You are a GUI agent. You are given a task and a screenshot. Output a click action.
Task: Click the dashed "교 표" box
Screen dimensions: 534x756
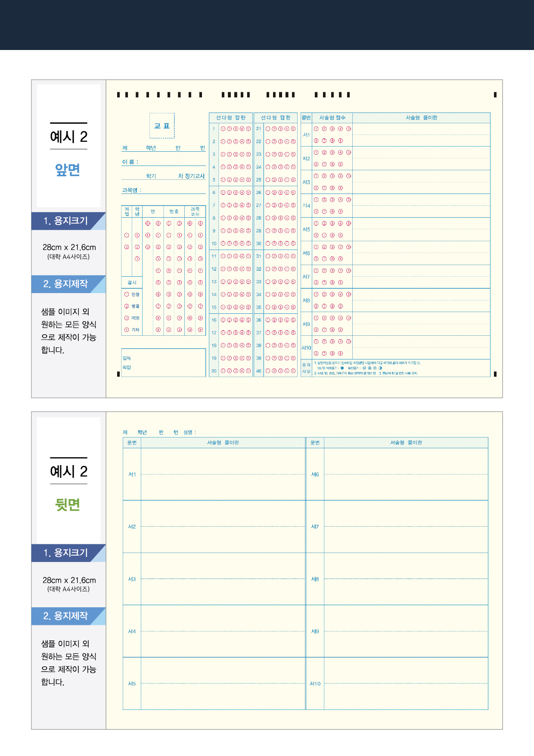coord(162,125)
